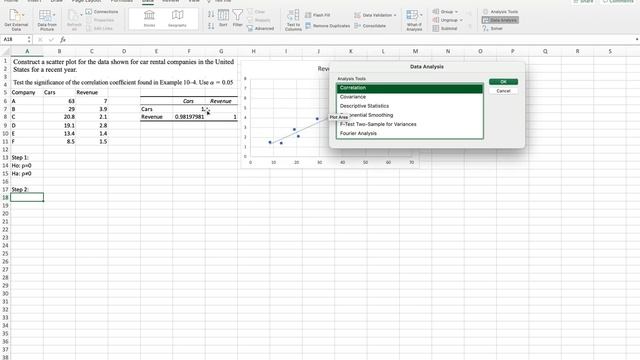Image resolution: width=640 pixels, height=360 pixels.
Task: Click Get External Data icon
Action: coord(16,16)
